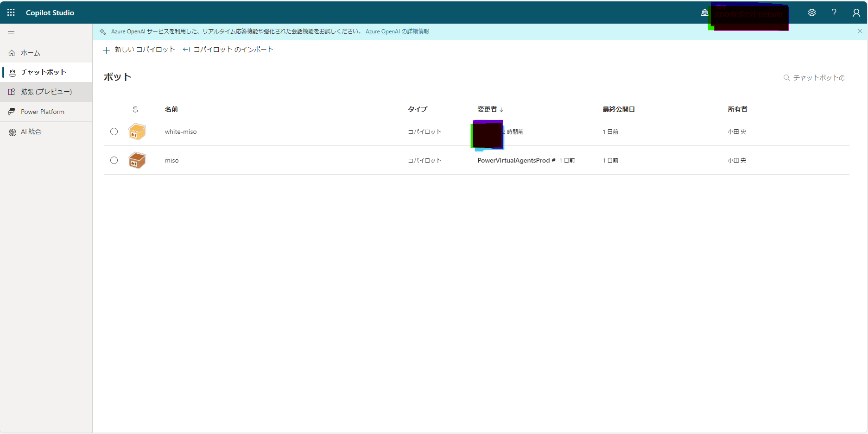Click the search magnifier icon

pyautogui.click(x=786, y=78)
